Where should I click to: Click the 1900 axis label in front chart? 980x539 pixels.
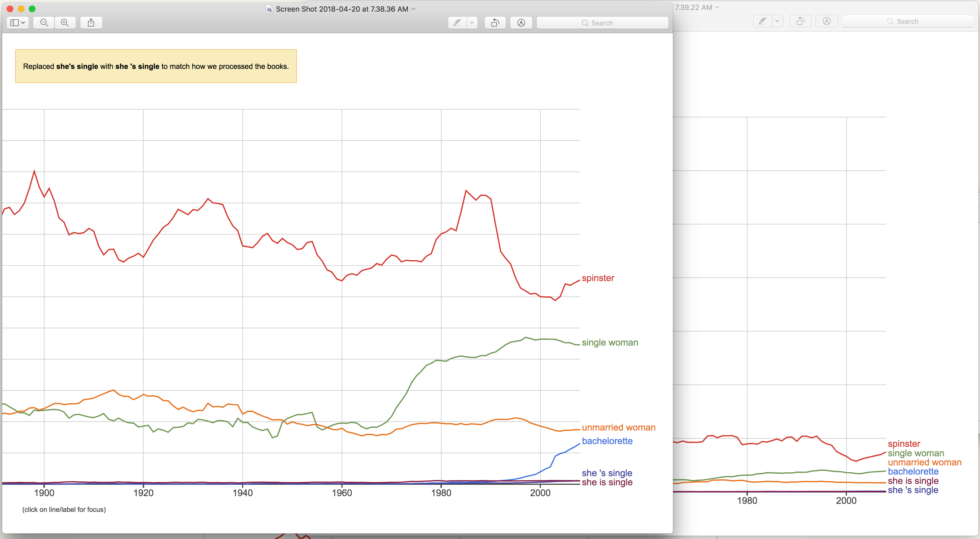(x=44, y=493)
